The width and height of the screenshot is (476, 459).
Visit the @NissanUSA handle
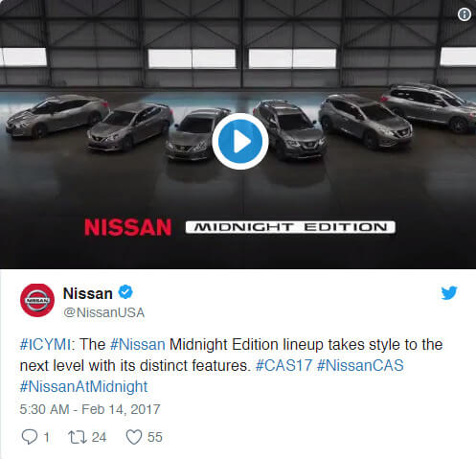pos(104,312)
